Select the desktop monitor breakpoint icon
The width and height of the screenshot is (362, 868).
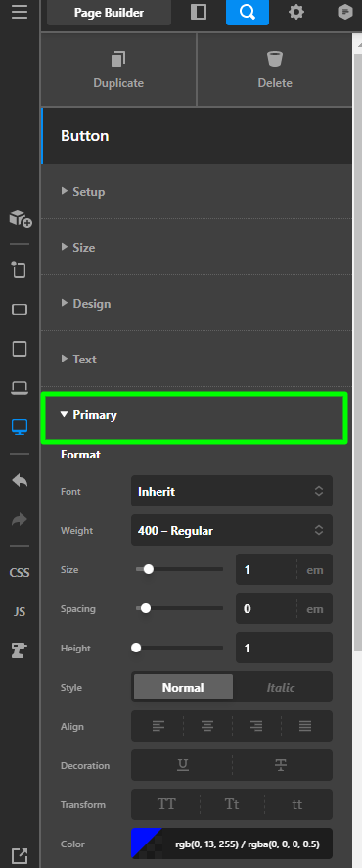click(20, 427)
